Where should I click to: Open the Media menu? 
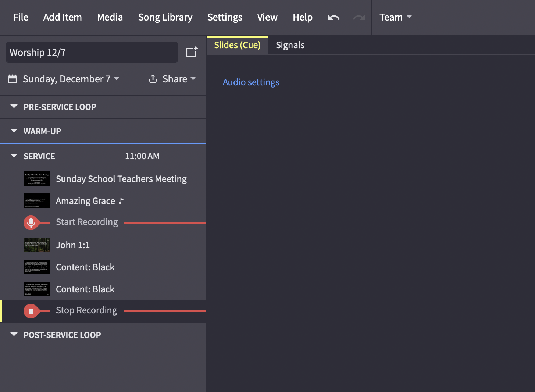(x=110, y=17)
